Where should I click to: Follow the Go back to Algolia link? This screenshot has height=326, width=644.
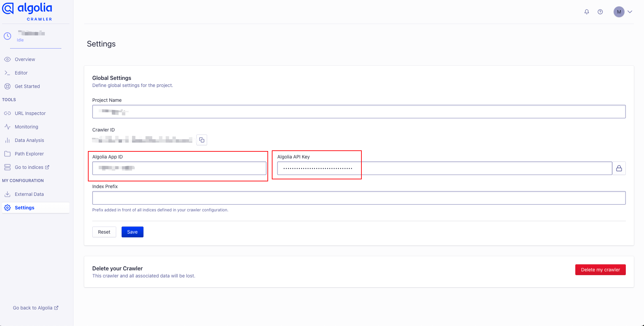tap(35, 308)
